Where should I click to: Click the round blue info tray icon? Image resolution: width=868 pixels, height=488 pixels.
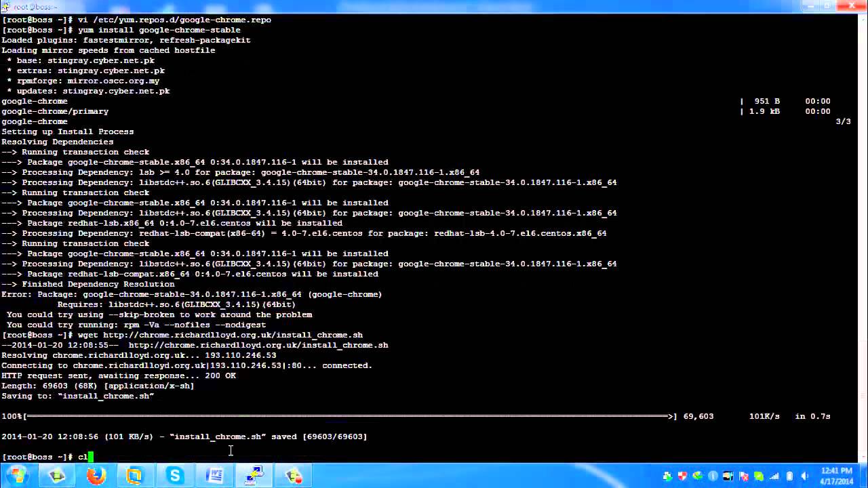point(713,476)
